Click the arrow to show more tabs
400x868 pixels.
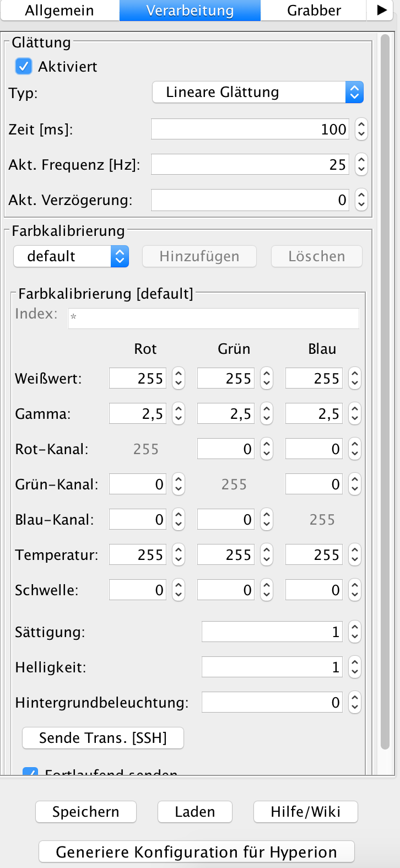[381, 10]
